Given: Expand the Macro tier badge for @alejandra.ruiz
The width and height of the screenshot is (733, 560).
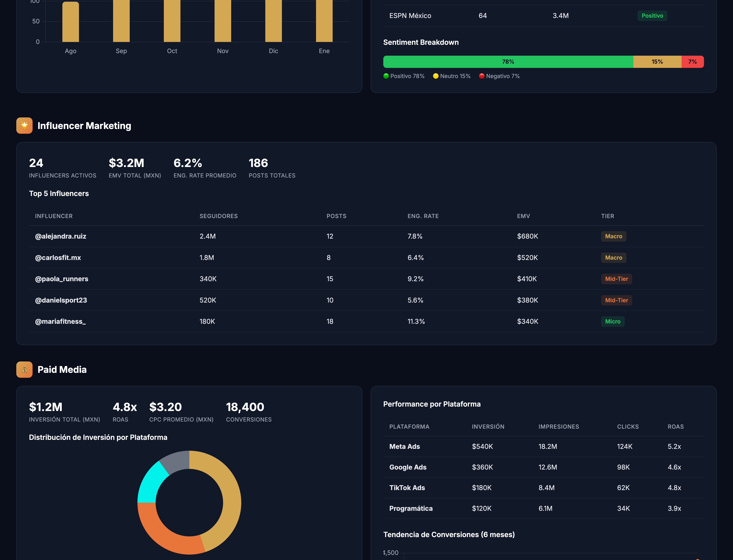Looking at the screenshot, I should (x=613, y=236).
